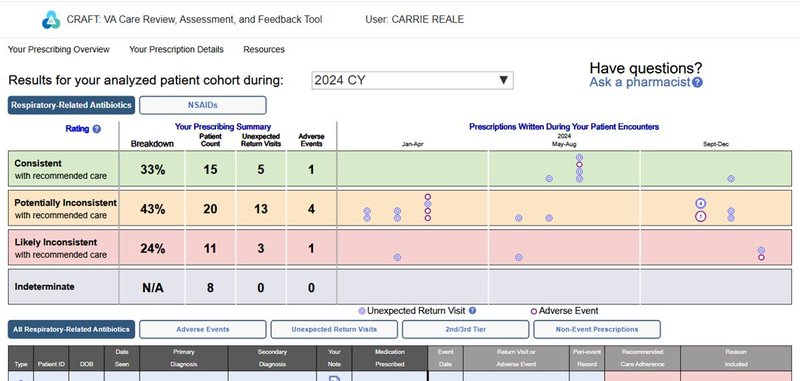The width and height of the screenshot is (800, 381).
Task: Open the 2024 CY cohort period dropdown
Action: 412,80
